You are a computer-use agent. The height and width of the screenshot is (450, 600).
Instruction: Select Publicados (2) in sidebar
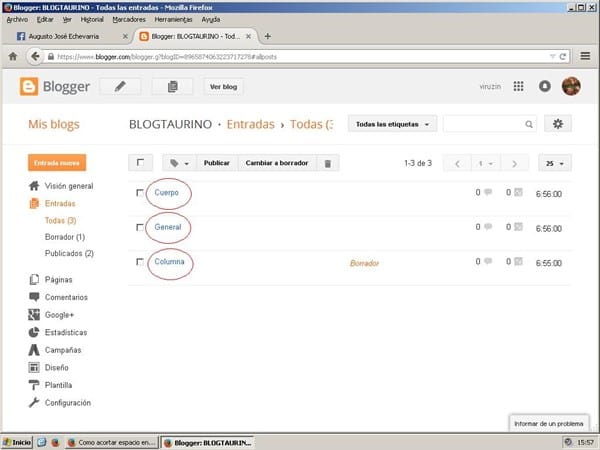pyautogui.click(x=69, y=253)
